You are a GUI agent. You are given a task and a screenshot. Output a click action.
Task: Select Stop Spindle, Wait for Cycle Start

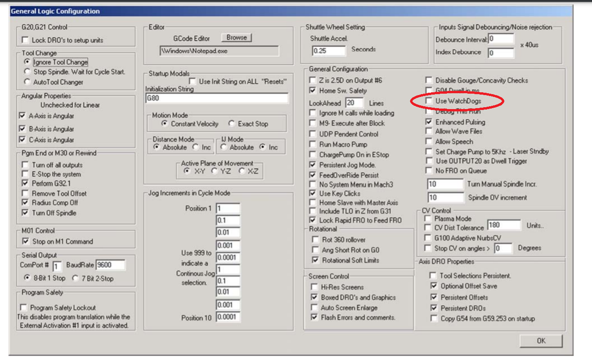tap(27, 72)
